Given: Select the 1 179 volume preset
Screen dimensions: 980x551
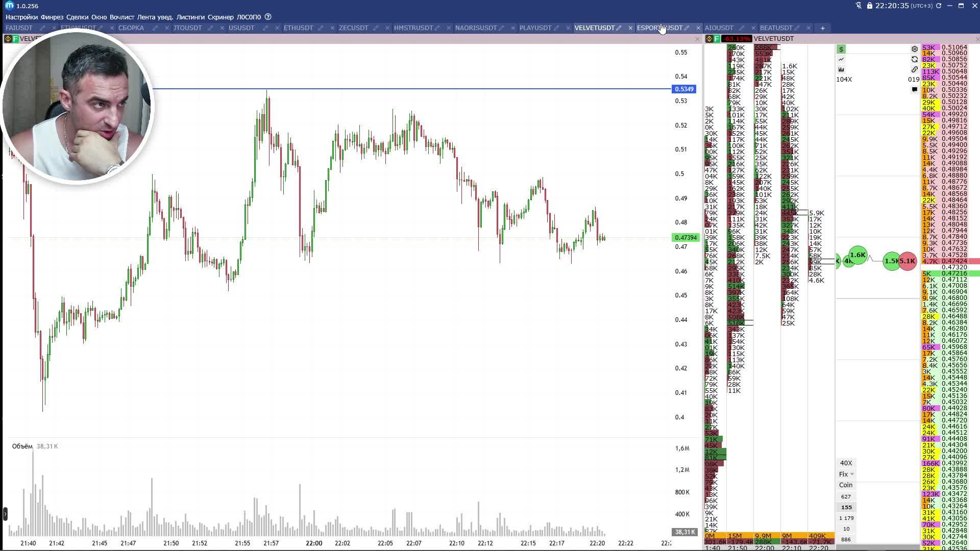Looking at the screenshot, I should click(846, 518).
